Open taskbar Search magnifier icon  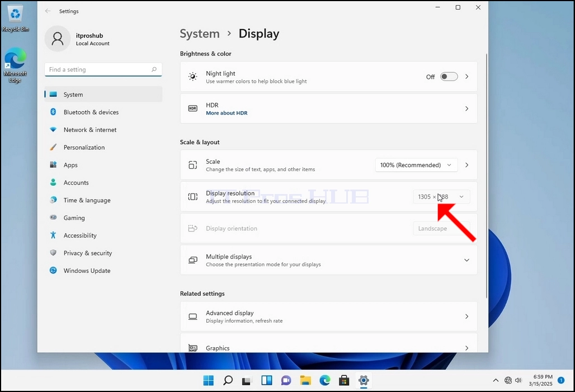pos(228,381)
